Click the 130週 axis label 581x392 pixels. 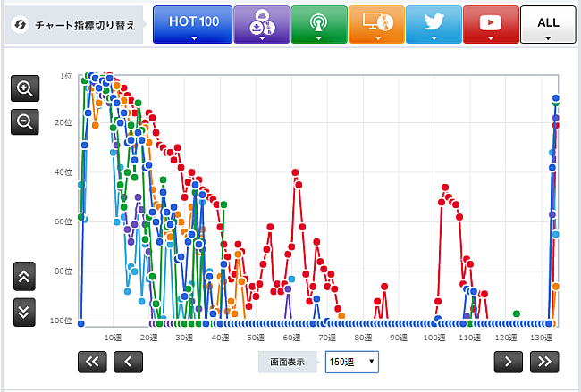(x=542, y=338)
